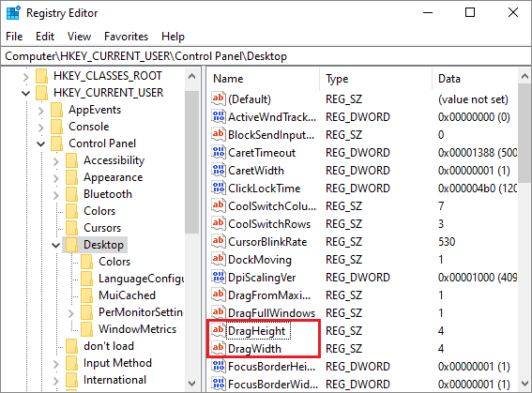
Task: Click the values pane scroll down arrow
Action: (x=524, y=384)
